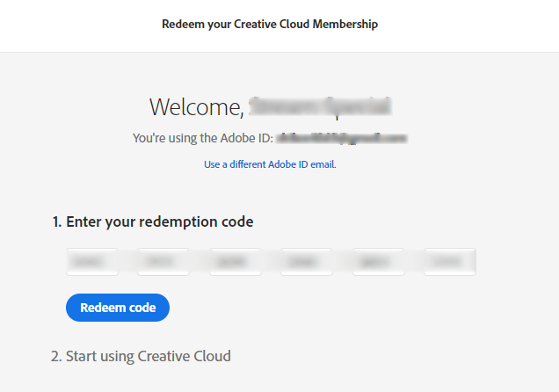This screenshot has height=392, width=559.
Task: Open Use a different Adobe ID email link
Action: (270, 164)
